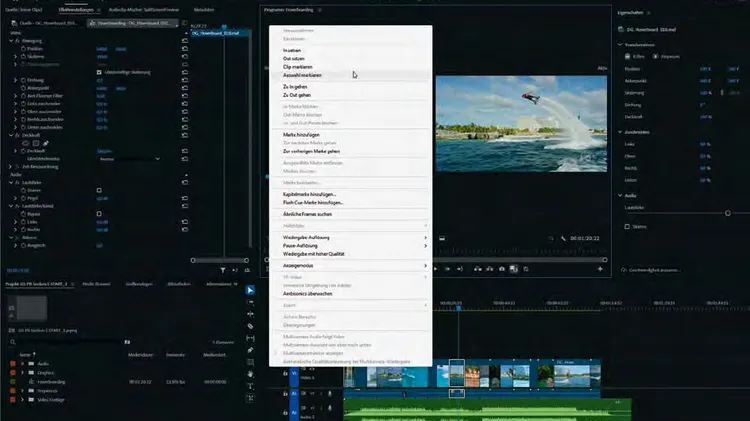Click the filter funnel icon in Effekteinstellungen
Image resolution: width=750 pixels, height=421 pixels.
[x=223, y=269]
